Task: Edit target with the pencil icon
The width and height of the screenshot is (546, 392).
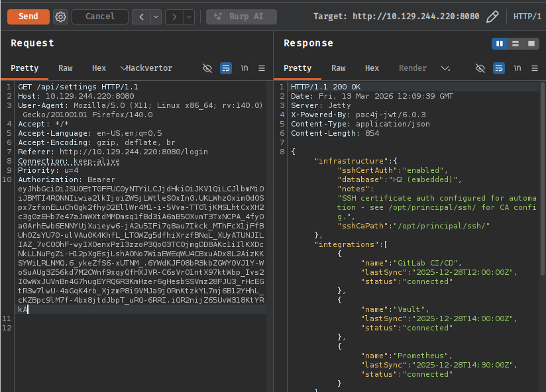Action: pos(492,17)
